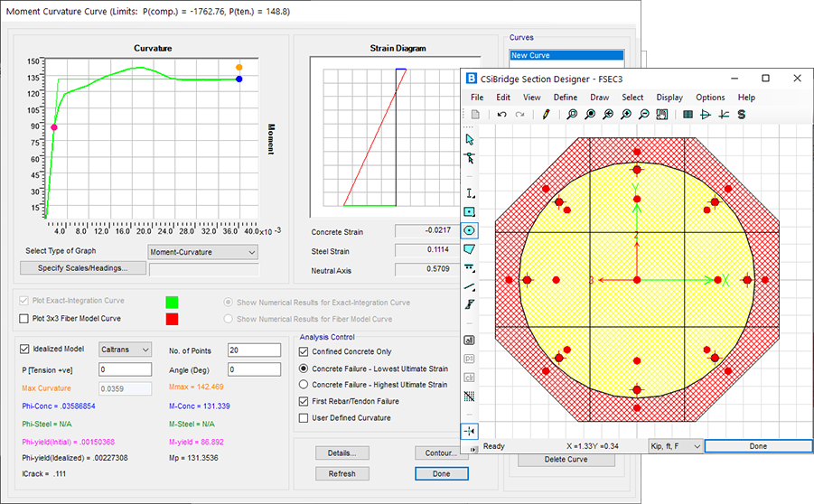Open the Edit menu

point(503,98)
